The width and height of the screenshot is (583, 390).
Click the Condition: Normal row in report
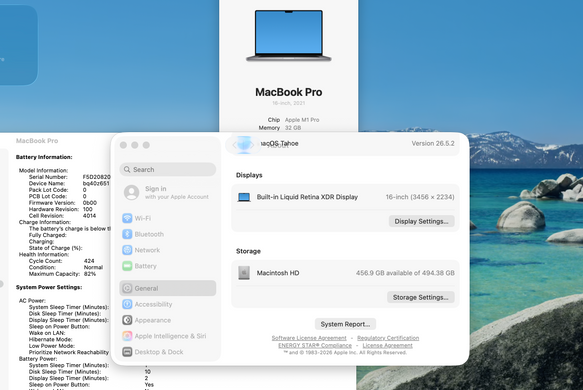[x=66, y=267]
